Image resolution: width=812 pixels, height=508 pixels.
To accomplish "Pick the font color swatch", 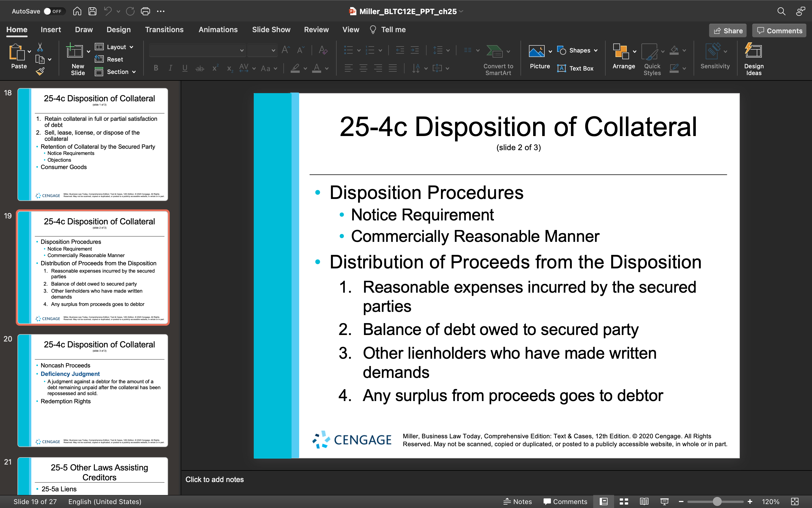I will [316, 68].
